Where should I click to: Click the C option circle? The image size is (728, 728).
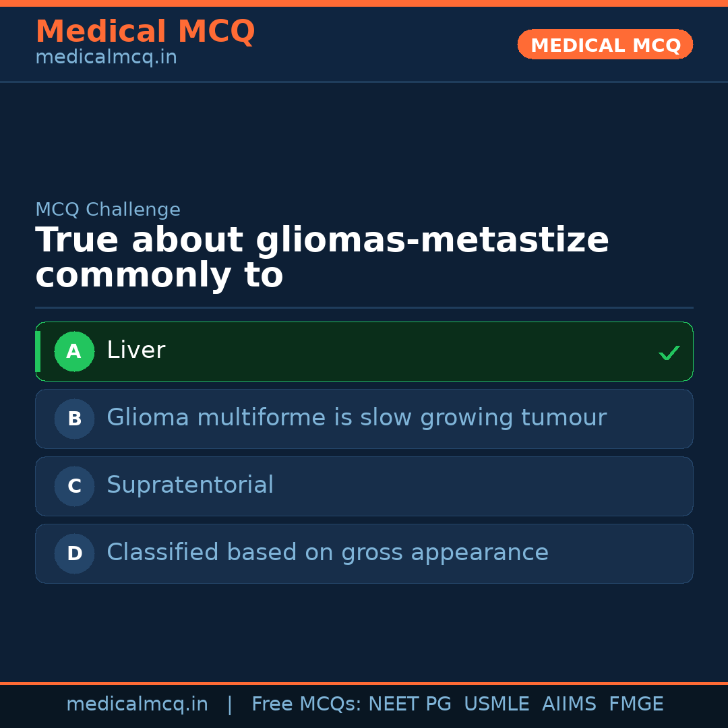click(74, 486)
